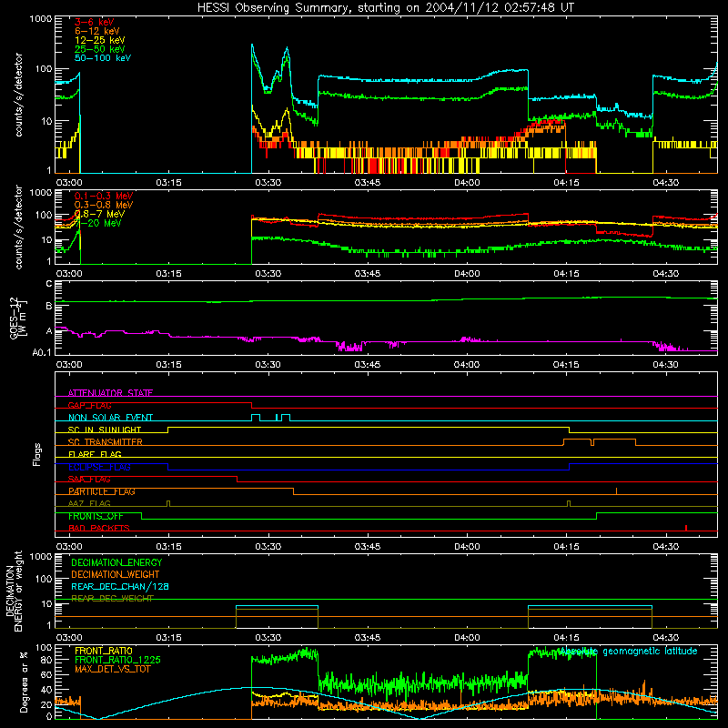Select the ATTENUATOR_STATE flag label
728x728 pixels.
(110, 393)
